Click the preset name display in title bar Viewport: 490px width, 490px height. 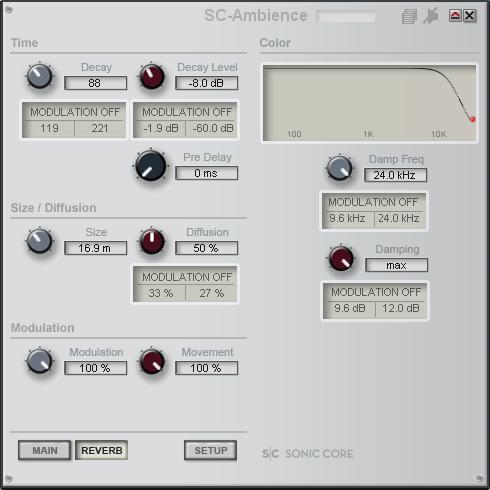(x=346, y=16)
